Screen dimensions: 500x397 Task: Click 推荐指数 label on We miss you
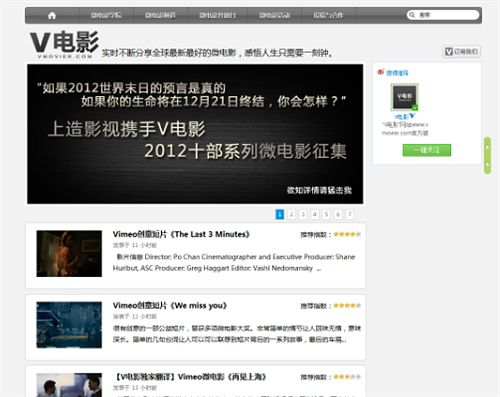point(315,306)
